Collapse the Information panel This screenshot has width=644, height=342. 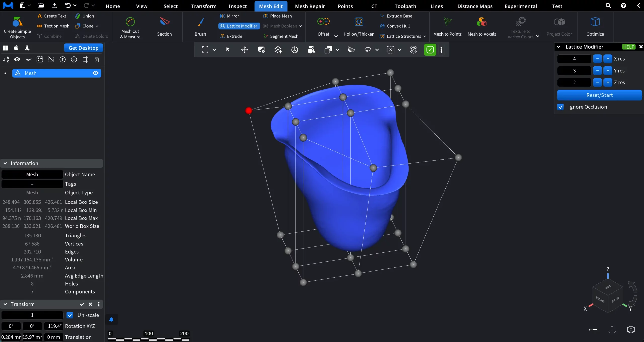click(5, 163)
